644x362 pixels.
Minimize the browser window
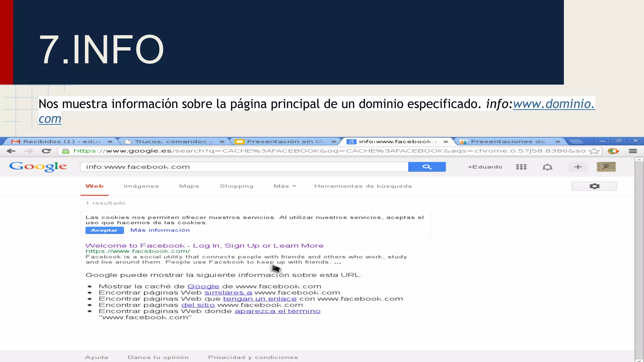point(602,141)
